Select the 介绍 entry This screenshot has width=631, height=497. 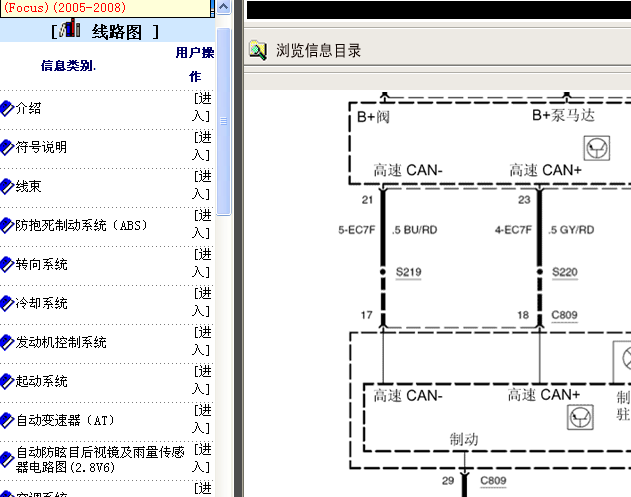click(28, 108)
